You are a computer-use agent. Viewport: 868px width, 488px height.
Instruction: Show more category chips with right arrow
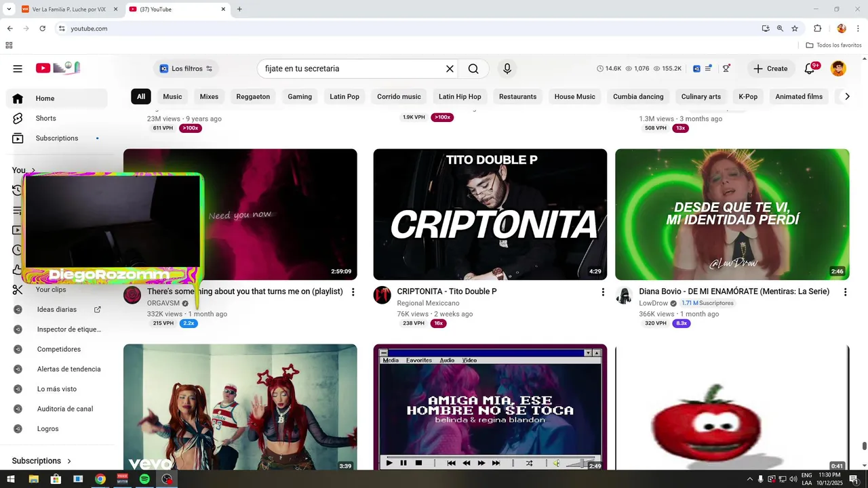pos(847,96)
